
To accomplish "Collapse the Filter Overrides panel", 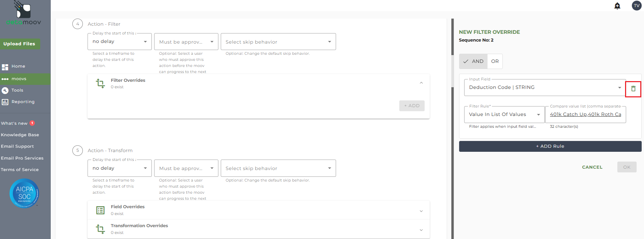I will 421,83.
